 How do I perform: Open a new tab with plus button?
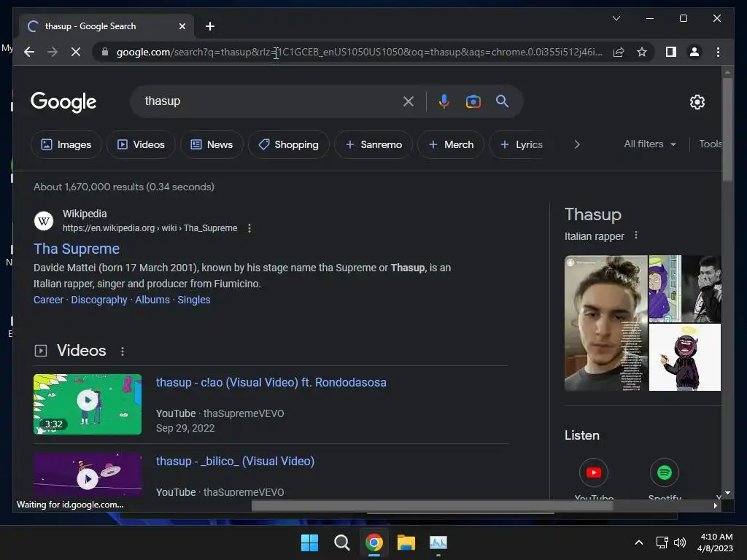coord(210,26)
